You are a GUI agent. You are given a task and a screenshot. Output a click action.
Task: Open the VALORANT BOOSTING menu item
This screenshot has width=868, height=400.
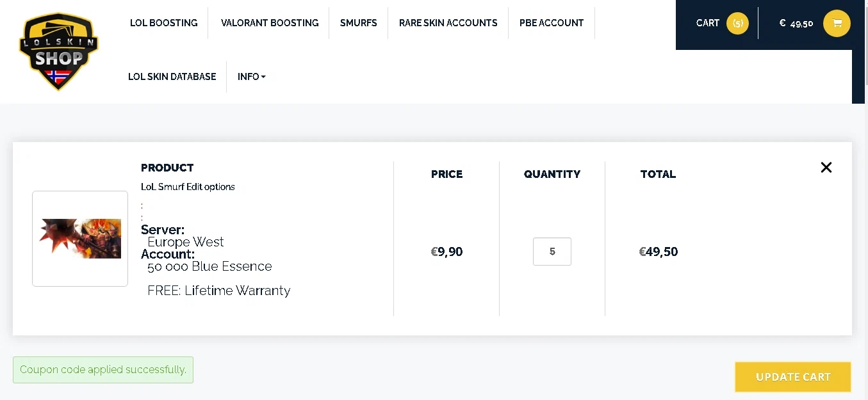click(270, 23)
